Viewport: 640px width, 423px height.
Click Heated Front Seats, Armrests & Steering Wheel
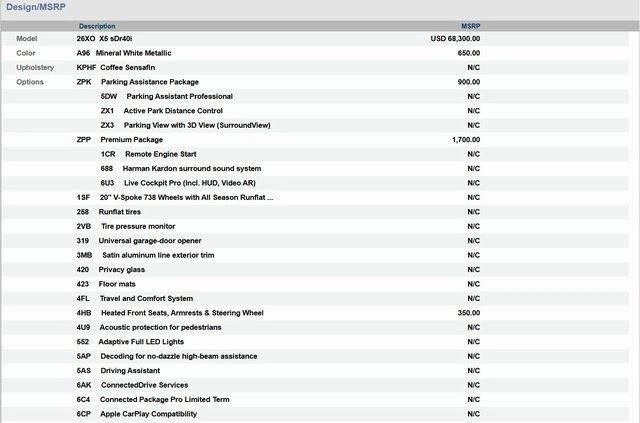(x=181, y=313)
